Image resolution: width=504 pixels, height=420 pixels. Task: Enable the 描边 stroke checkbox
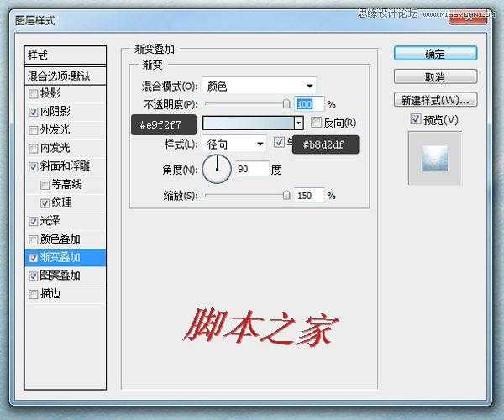[33, 294]
